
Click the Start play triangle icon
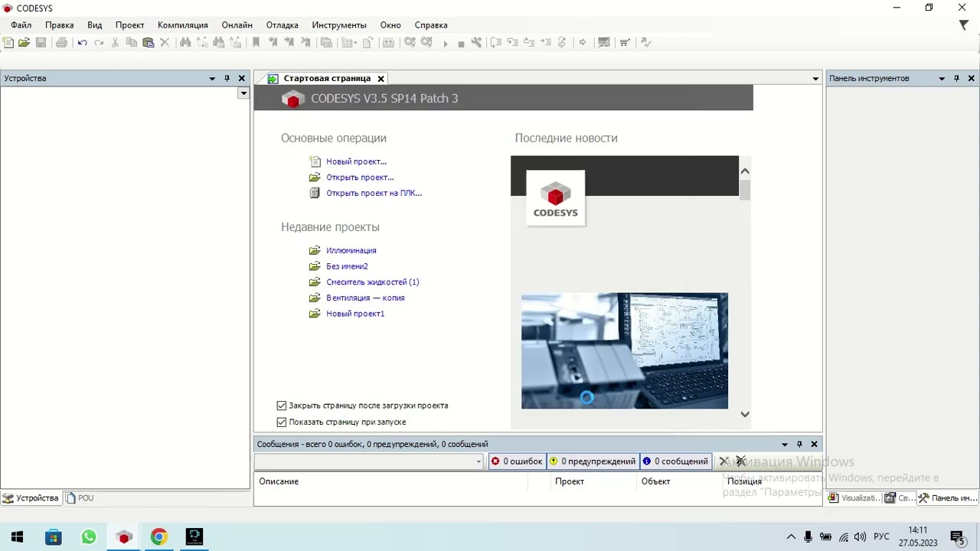tap(445, 44)
